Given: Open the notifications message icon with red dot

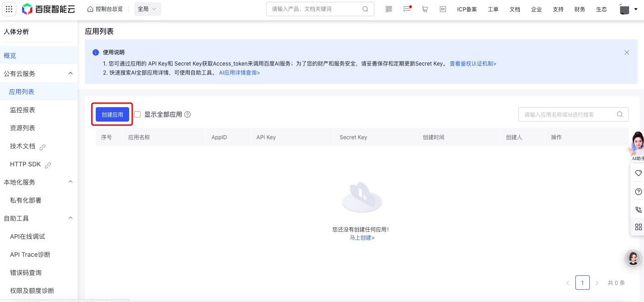Looking at the screenshot, I should pyautogui.click(x=407, y=9).
